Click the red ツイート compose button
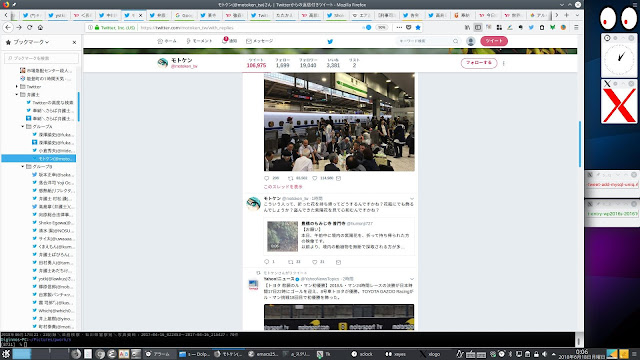 coord(494,41)
